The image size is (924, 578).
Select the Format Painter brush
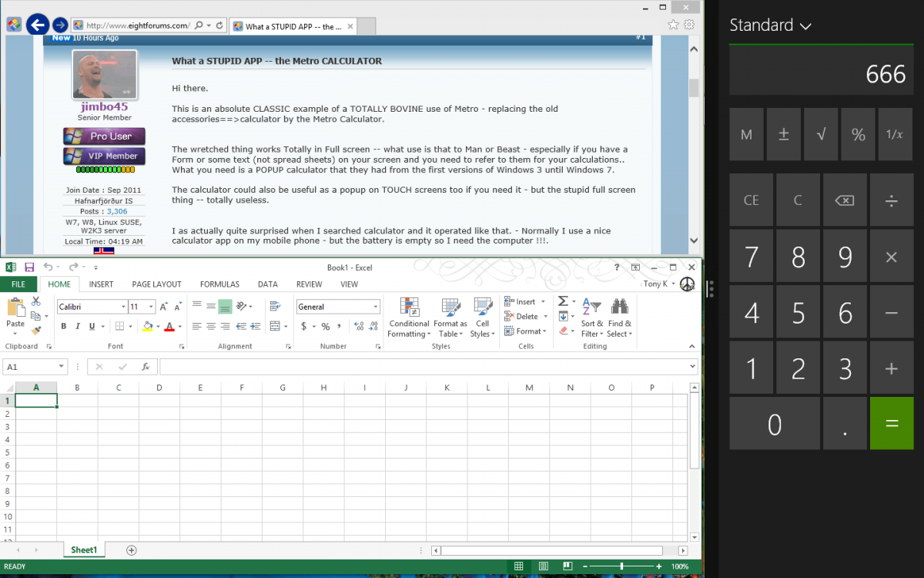[35, 330]
